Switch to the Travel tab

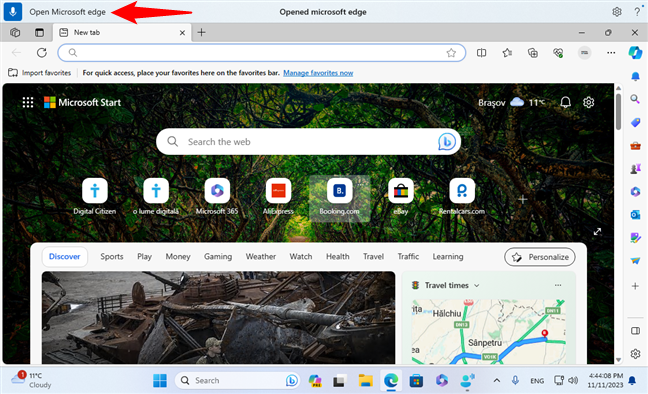(373, 257)
